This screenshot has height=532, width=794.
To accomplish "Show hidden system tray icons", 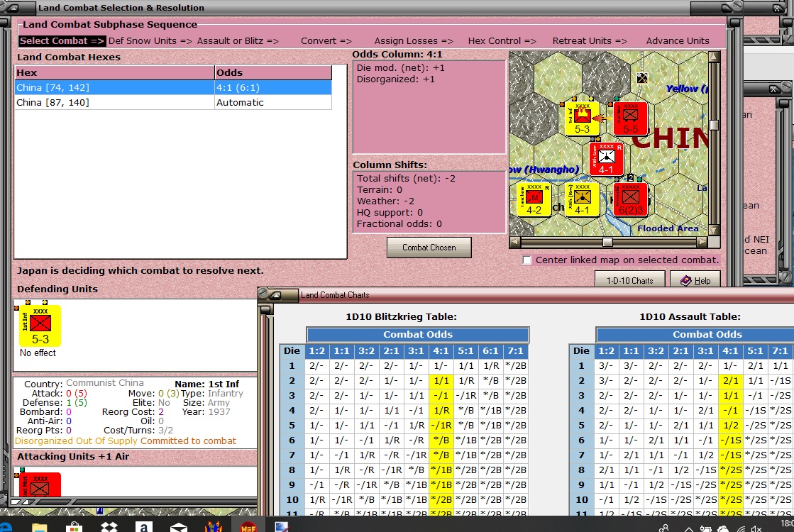I will coord(688,529).
